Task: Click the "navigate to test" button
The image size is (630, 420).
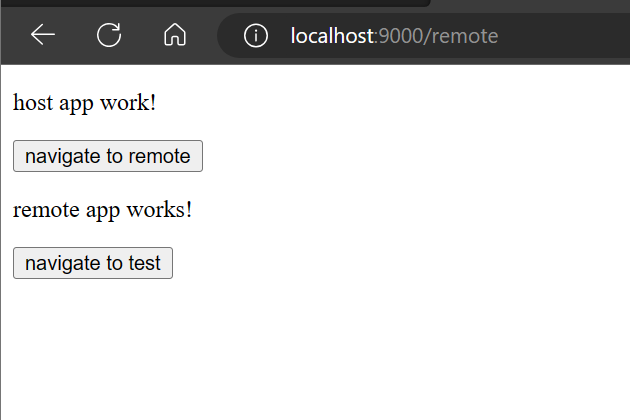Action: pyautogui.click(x=93, y=263)
